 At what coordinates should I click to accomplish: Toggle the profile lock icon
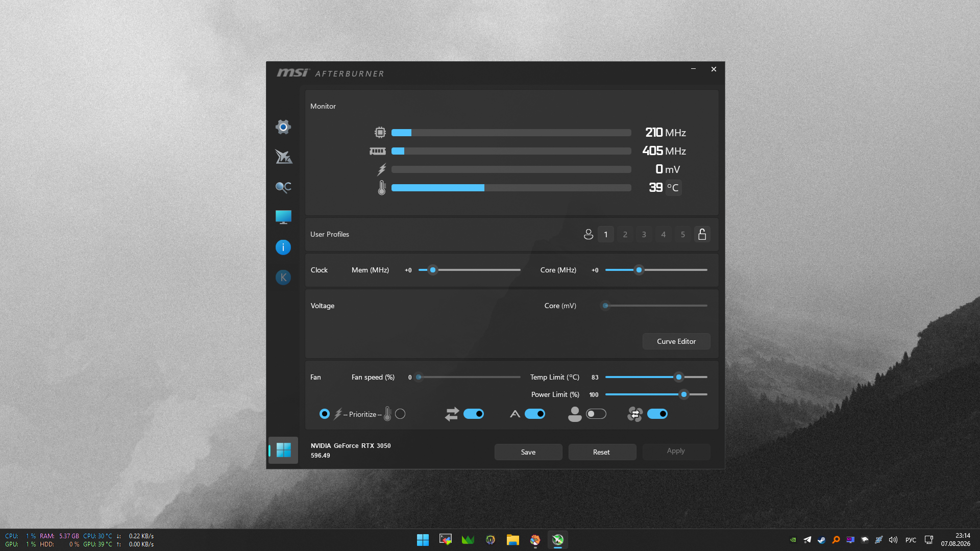(x=702, y=234)
